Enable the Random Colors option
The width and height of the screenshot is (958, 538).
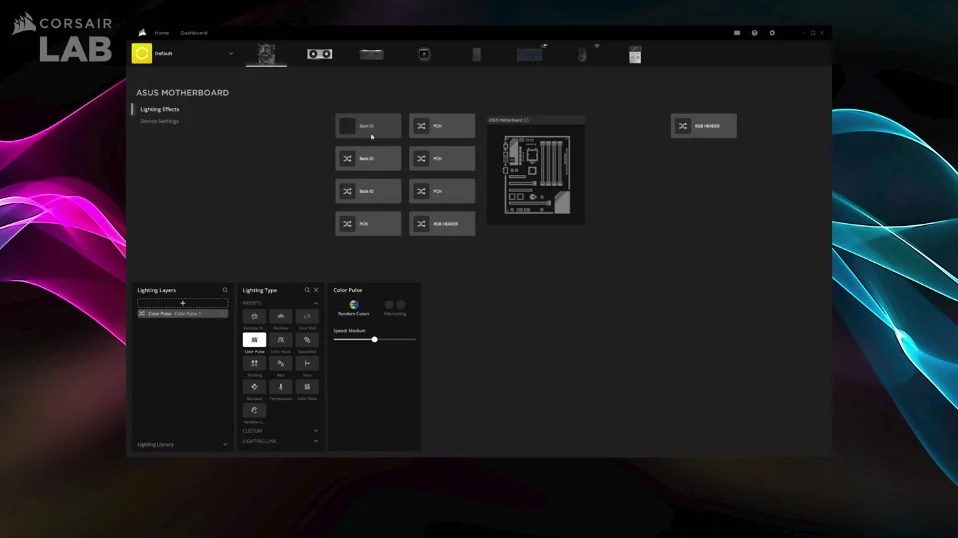354,305
